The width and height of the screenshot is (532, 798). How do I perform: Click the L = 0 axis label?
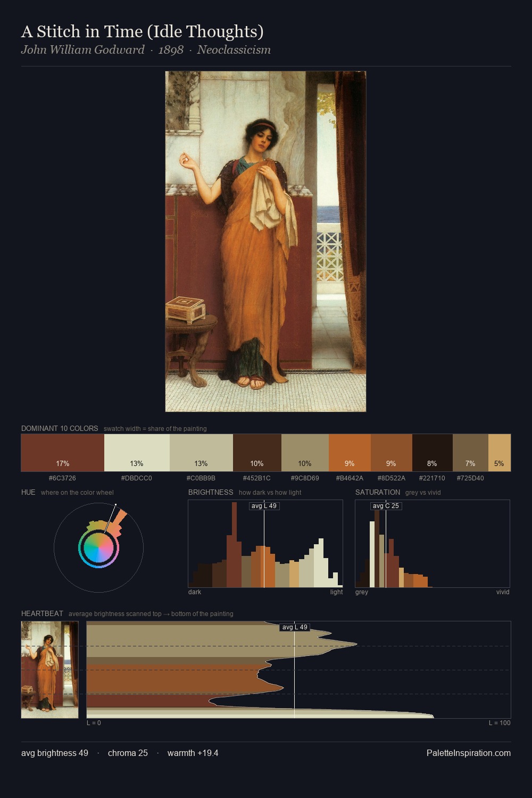(94, 723)
